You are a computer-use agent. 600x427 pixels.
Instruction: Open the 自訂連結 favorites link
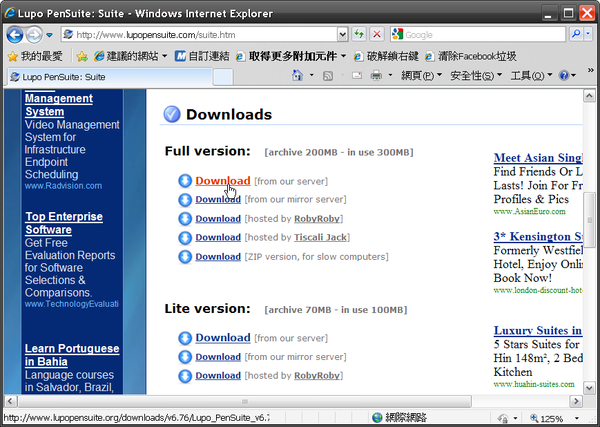click(202, 57)
